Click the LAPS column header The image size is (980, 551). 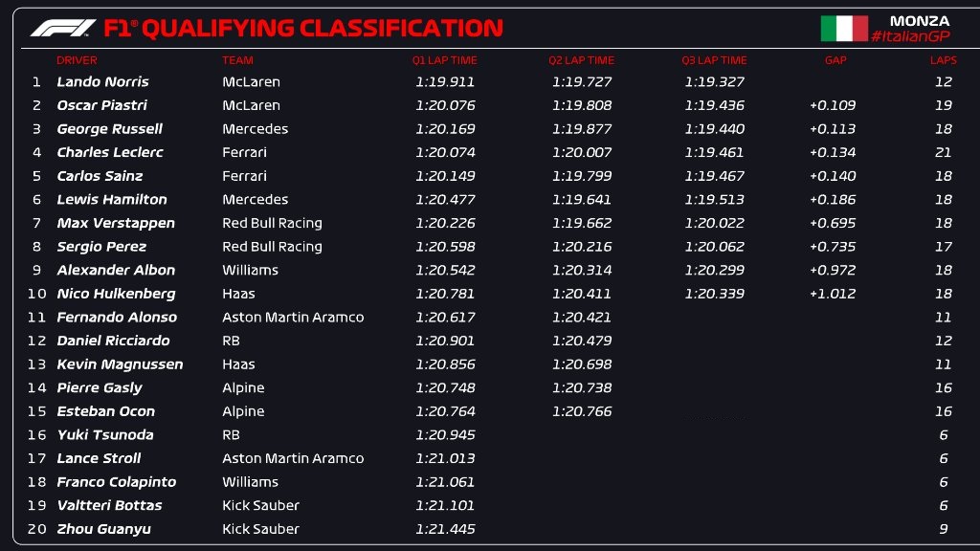click(x=943, y=60)
